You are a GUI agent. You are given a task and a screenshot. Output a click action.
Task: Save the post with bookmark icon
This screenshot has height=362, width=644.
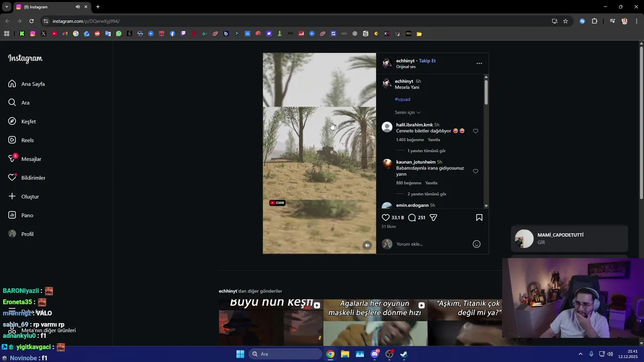pyautogui.click(x=479, y=218)
